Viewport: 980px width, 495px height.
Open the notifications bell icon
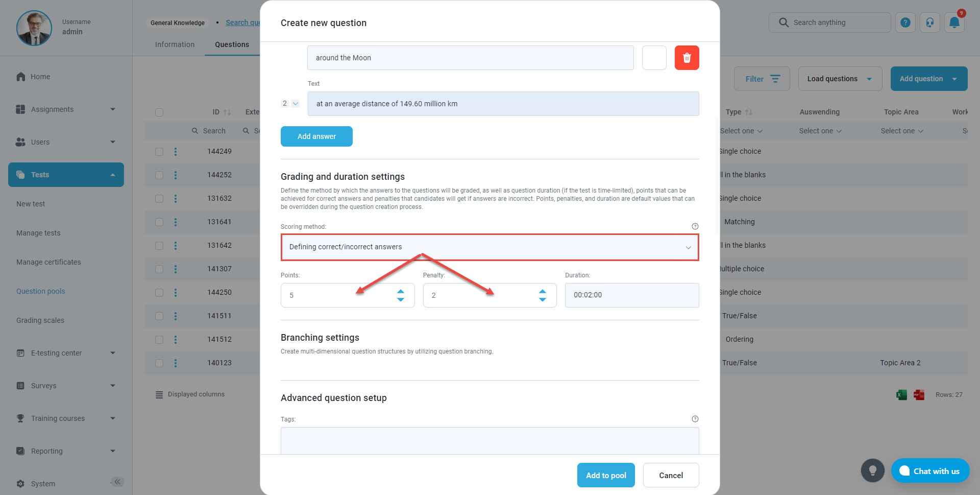click(x=954, y=22)
